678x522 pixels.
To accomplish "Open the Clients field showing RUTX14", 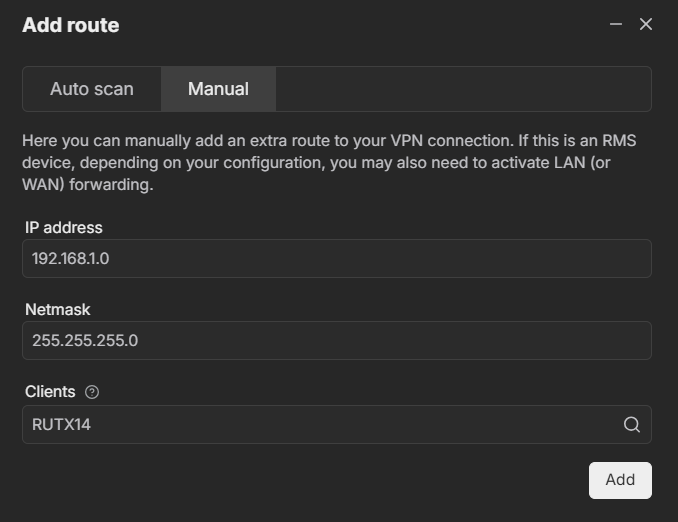I will pyautogui.click(x=320, y=424).
